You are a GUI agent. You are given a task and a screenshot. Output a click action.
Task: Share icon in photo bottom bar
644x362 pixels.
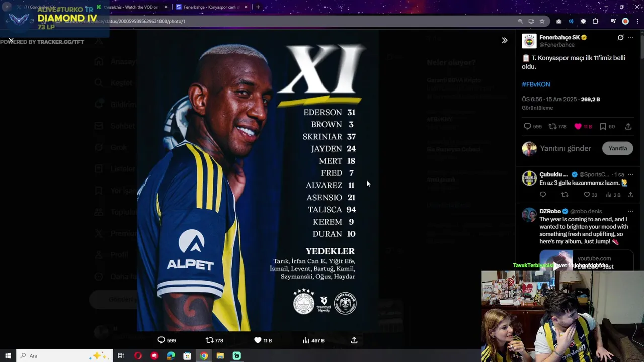(354, 340)
